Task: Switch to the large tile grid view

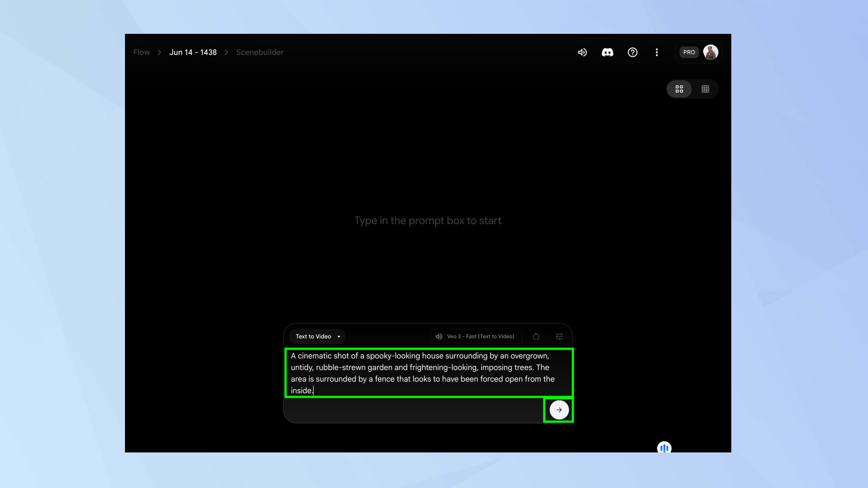Action: pyautogui.click(x=679, y=89)
